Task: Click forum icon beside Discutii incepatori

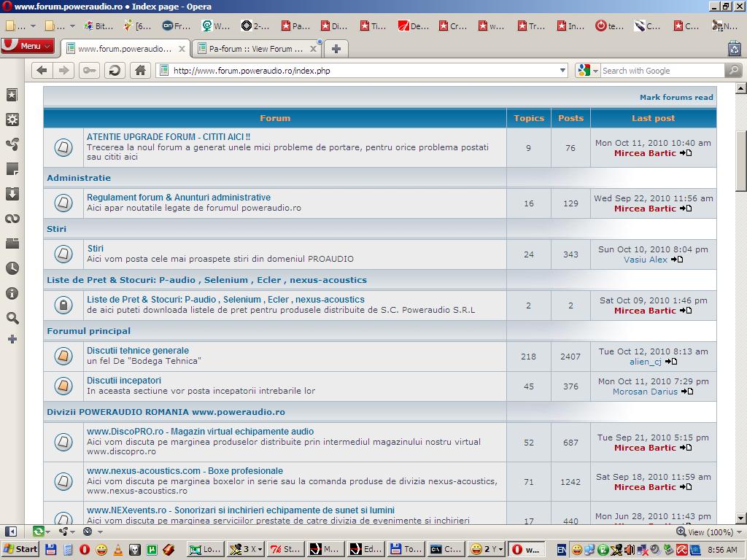Action: [x=63, y=386]
